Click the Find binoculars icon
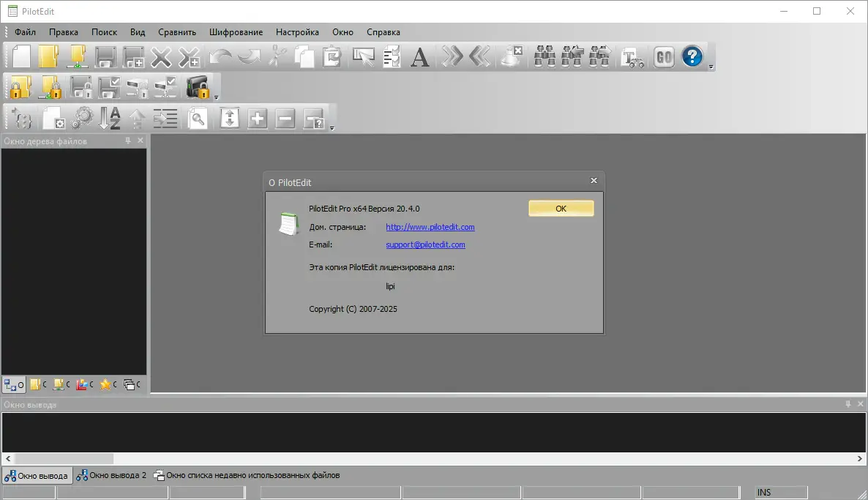 tap(545, 57)
